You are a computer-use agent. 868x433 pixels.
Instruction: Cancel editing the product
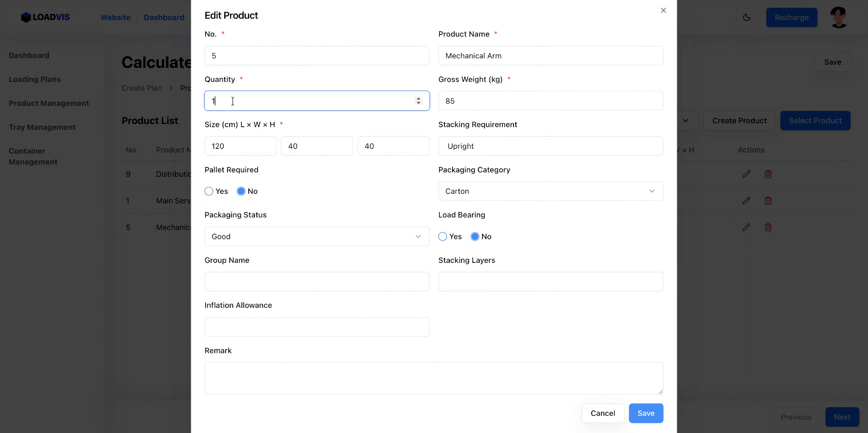pyautogui.click(x=603, y=413)
